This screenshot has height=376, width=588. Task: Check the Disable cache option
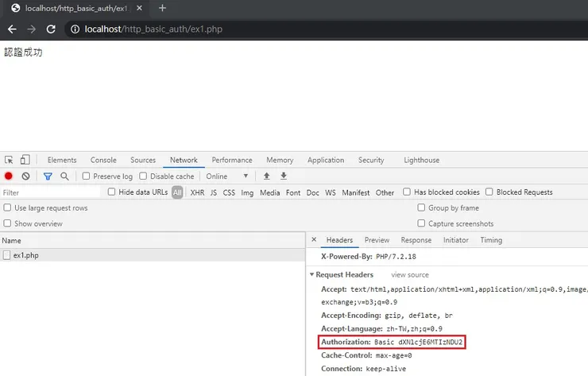144,176
